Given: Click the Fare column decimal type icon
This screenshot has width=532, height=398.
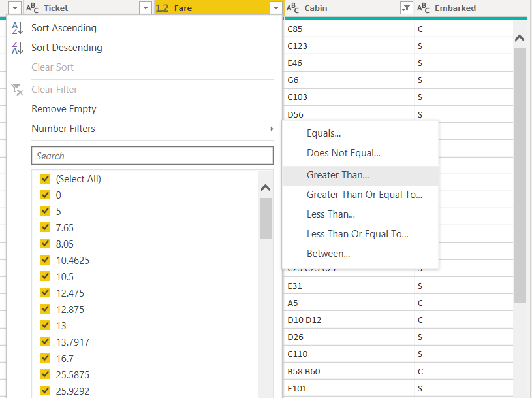Looking at the screenshot, I should 163,8.
